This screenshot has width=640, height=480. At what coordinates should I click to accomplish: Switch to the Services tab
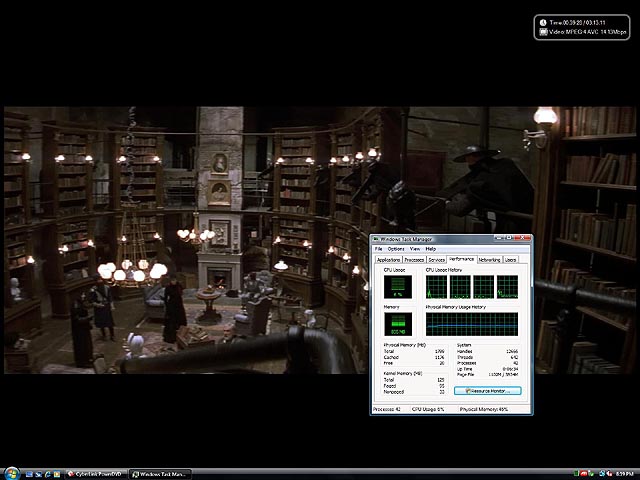click(x=437, y=260)
